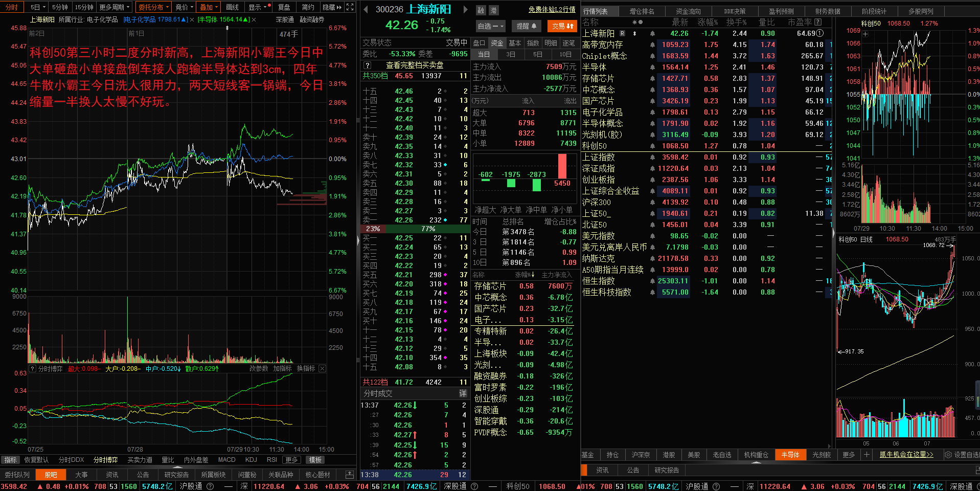The width and height of the screenshot is (980, 491).
Task: Toggle the 指标 indicator button
Action: (10, 460)
